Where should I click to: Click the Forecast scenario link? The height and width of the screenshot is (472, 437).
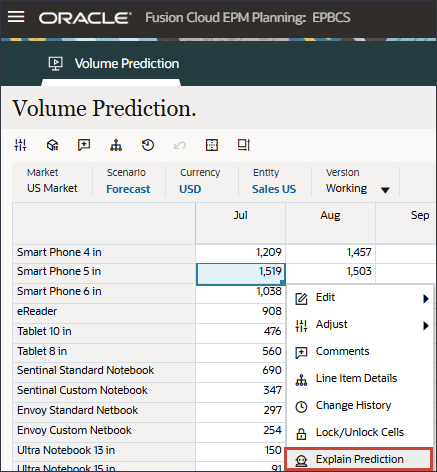(x=128, y=189)
